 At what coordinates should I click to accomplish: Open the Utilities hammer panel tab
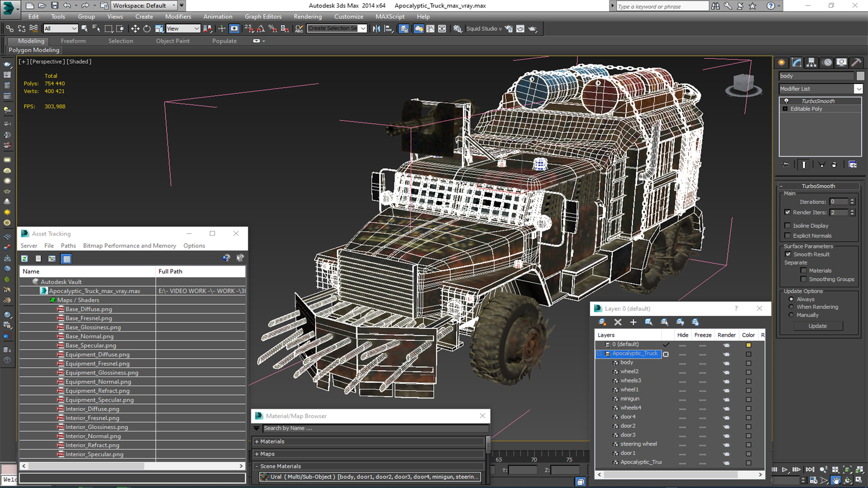pos(856,62)
